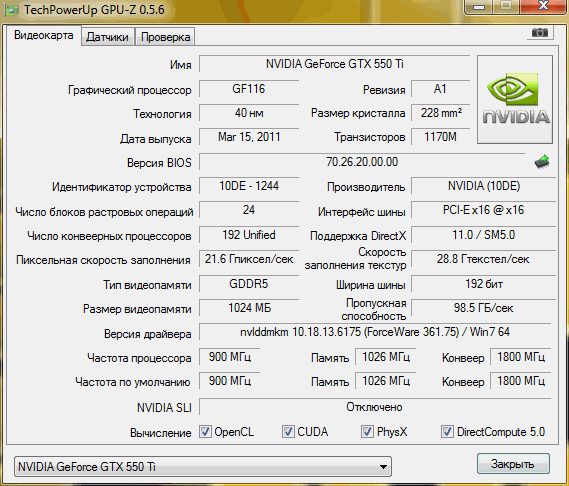Screen dimensions: 569x486
Task: Click the Закрыть button
Action: (513, 464)
